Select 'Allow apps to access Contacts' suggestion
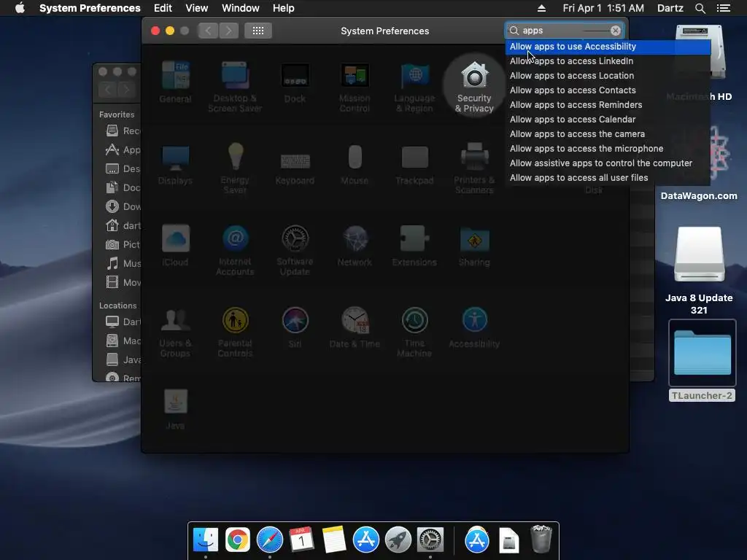 608,90
